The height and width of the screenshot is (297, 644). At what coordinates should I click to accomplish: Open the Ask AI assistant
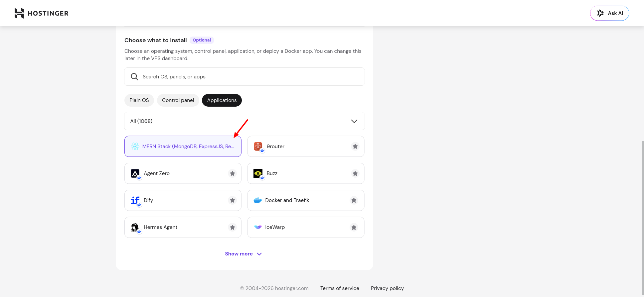pos(609,13)
